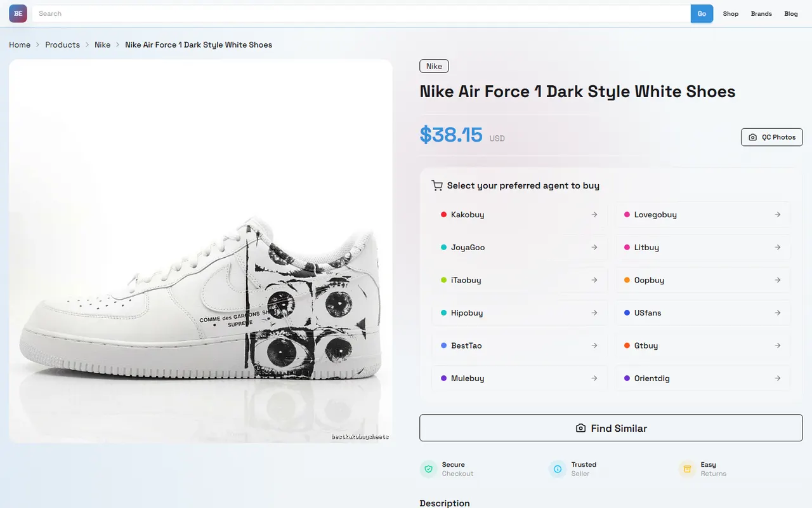Open the Shop menu item

(x=731, y=13)
